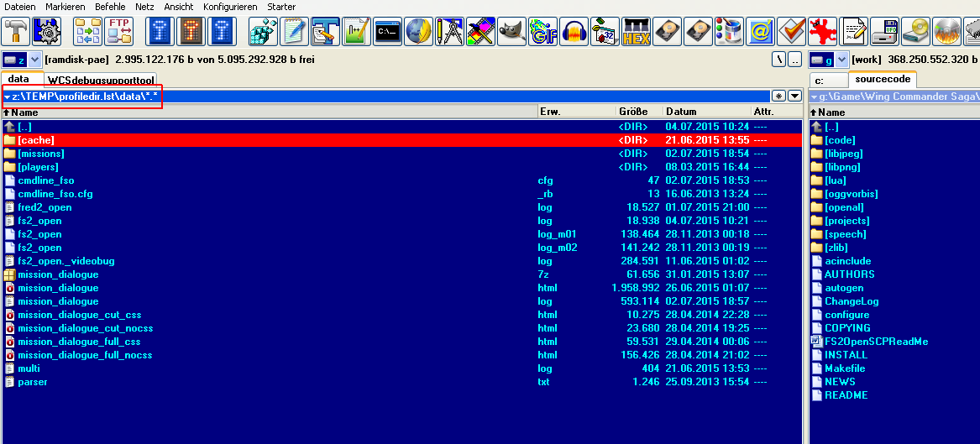Open the Konfigurieren menu
The width and height of the screenshot is (980, 444).
tap(229, 6)
